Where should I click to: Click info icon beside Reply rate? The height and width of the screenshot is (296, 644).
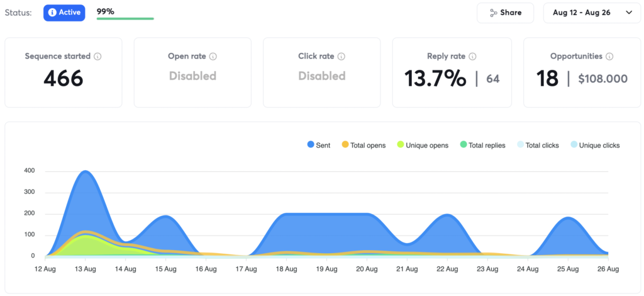click(473, 56)
